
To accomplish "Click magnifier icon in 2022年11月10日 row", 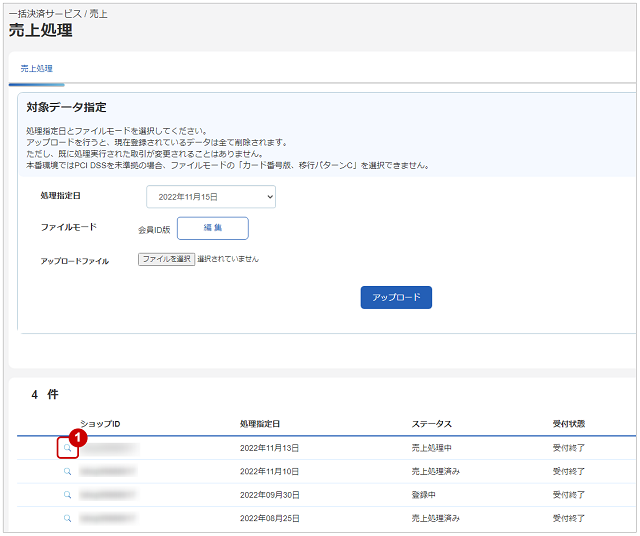I will click(67, 472).
